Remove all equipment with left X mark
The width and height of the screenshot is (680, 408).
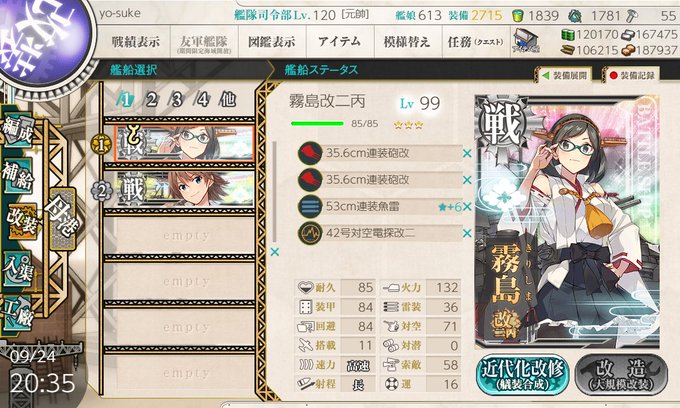275,252
